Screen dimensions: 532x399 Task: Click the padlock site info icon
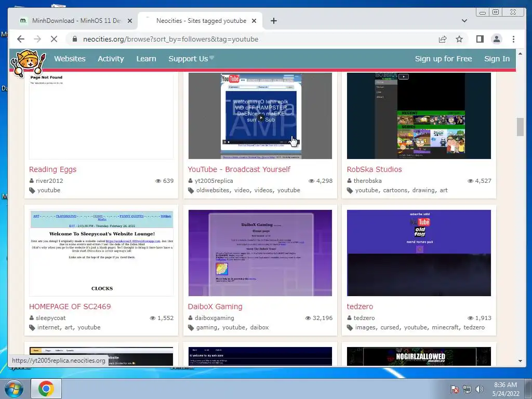[75, 39]
